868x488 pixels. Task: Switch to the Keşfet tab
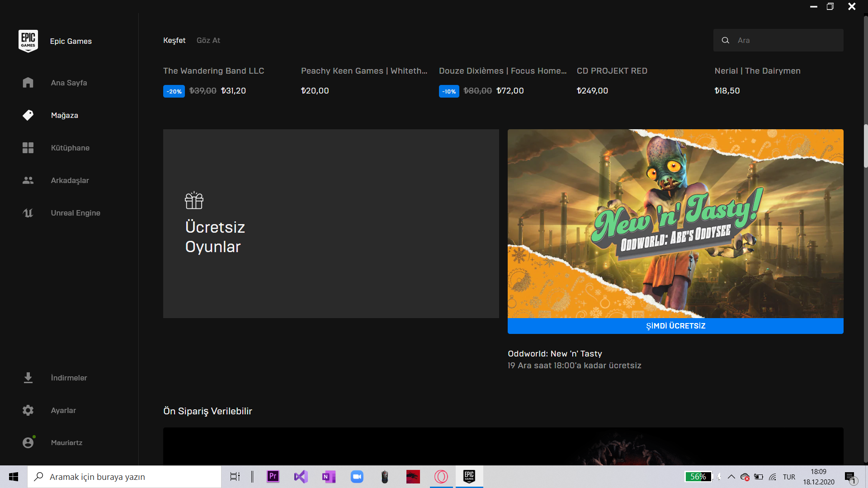coord(174,40)
